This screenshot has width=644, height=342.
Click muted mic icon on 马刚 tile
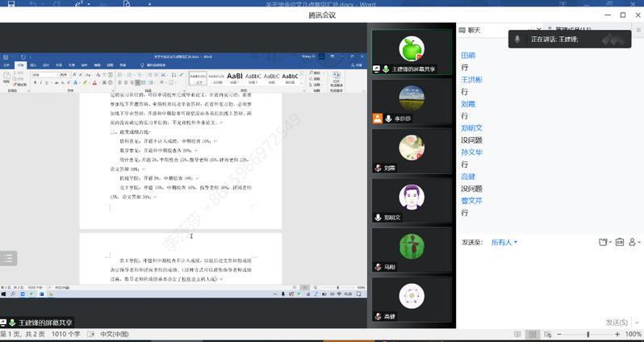(378, 267)
